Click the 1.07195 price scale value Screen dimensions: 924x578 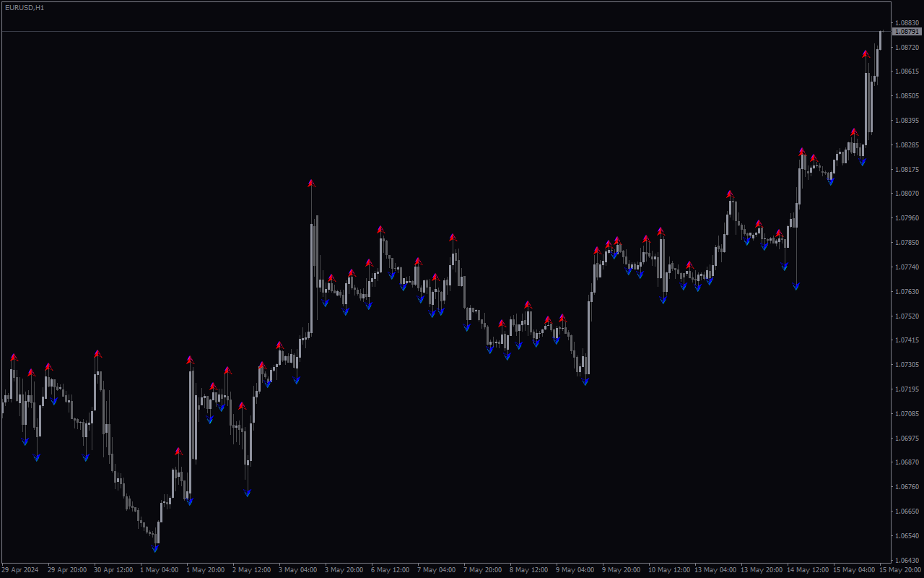click(x=907, y=389)
